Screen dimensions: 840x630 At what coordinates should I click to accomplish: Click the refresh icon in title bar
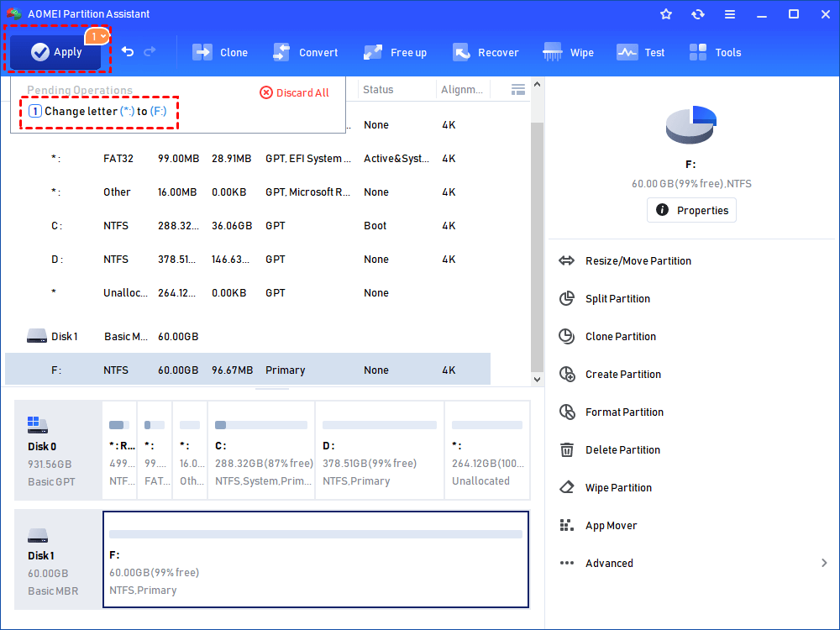tap(697, 14)
